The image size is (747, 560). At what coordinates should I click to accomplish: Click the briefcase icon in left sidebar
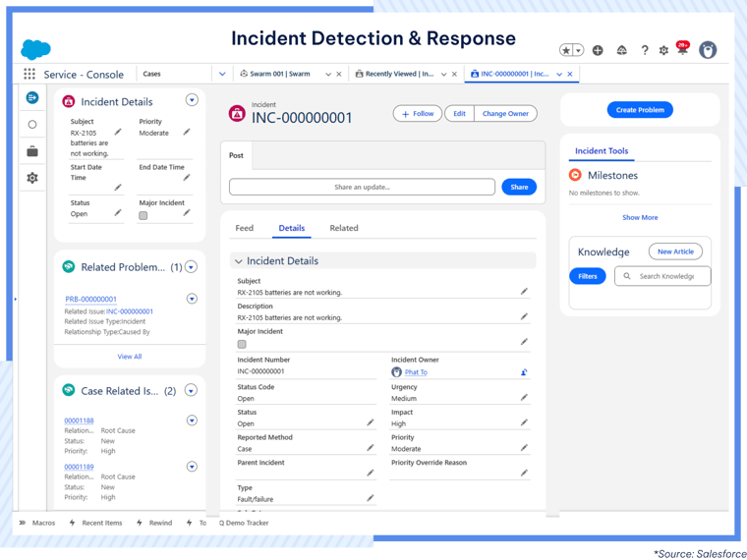point(32,151)
